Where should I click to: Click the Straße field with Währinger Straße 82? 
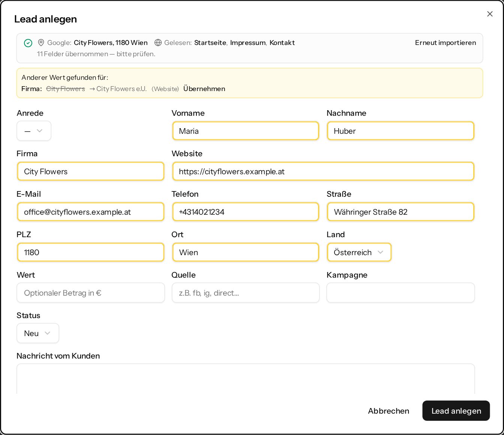click(400, 212)
